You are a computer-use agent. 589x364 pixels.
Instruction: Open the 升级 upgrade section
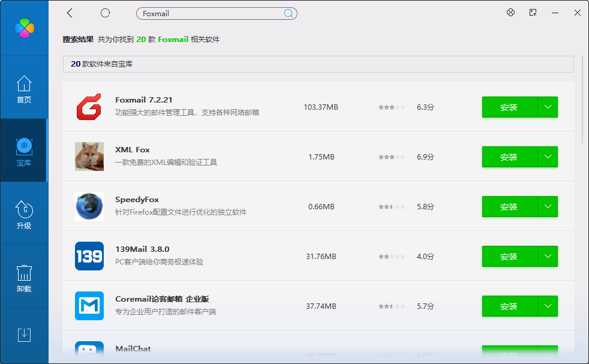[24, 214]
